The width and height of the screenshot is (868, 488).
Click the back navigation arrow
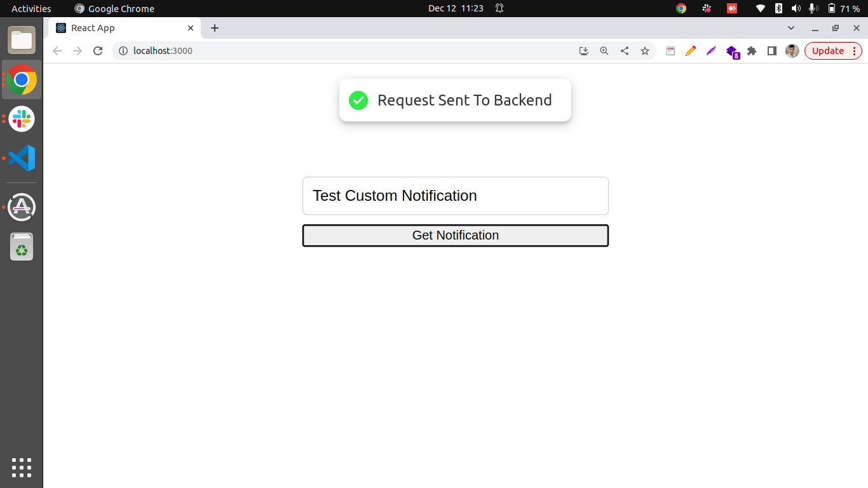coord(57,51)
